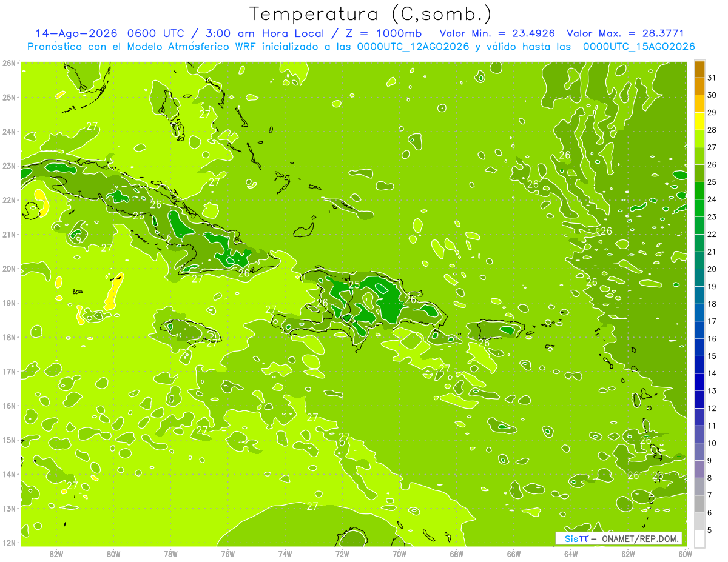The image size is (728, 562).
Task: Click the "64W" longitude axis label
Action: point(571,554)
